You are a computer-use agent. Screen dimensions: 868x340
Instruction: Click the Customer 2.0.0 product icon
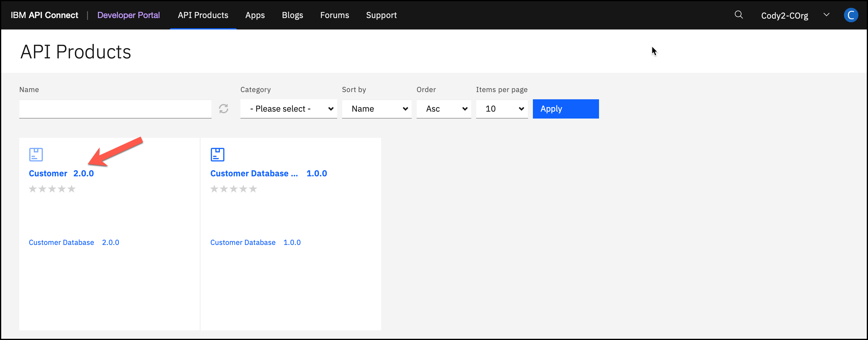(36, 154)
